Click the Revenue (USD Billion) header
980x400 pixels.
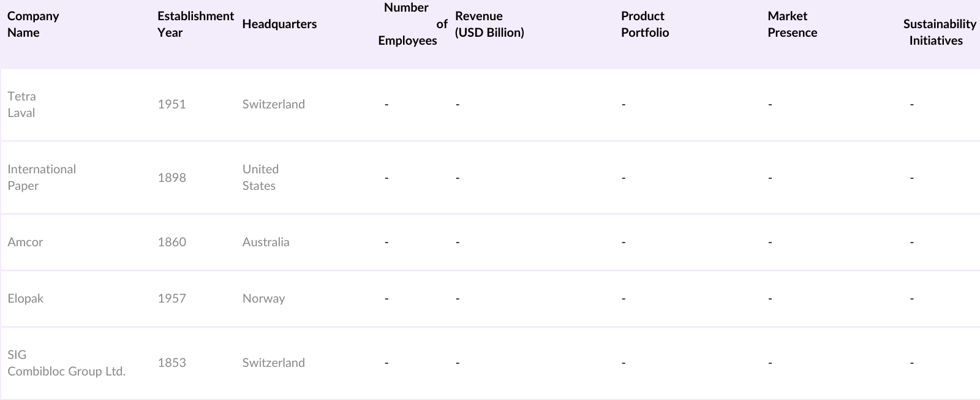[x=489, y=25]
